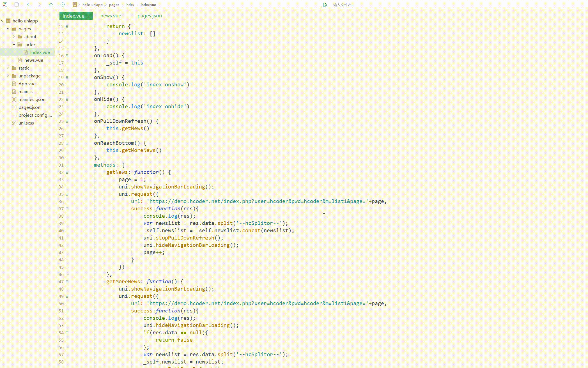Bookmark with the star icon
This screenshot has height=368, width=588.
pyautogui.click(x=51, y=4)
